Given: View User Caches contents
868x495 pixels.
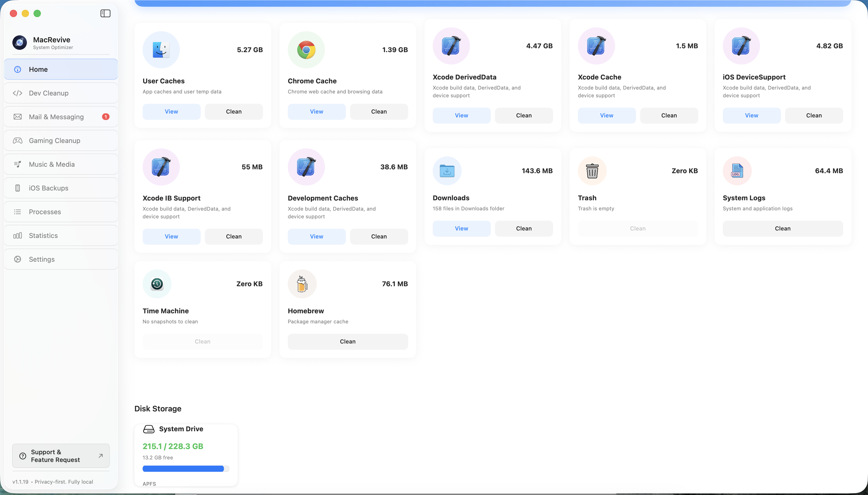Looking at the screenshot, I should point(171,111).
